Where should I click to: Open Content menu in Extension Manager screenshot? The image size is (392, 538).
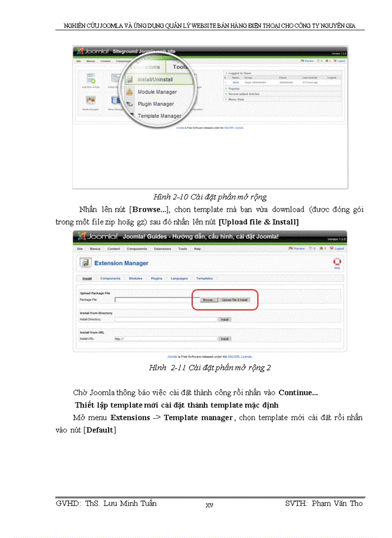[114, 249]
